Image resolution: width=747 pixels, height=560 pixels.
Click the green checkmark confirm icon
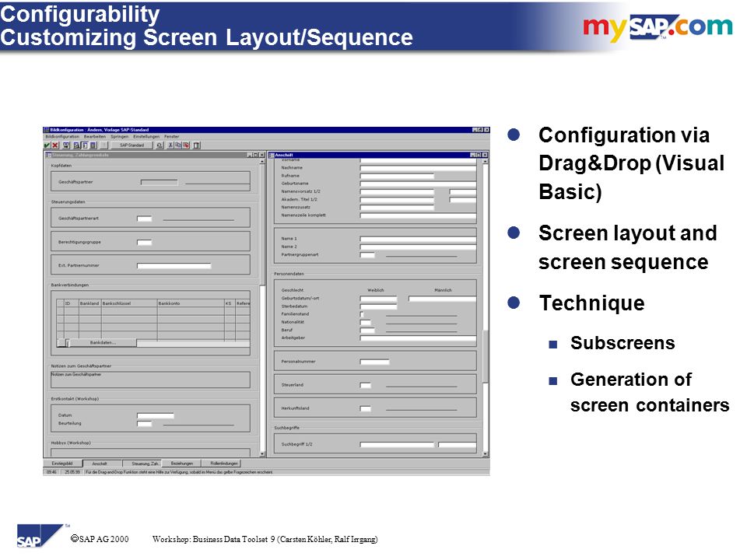pyautogui.click(x=47, y=145)
